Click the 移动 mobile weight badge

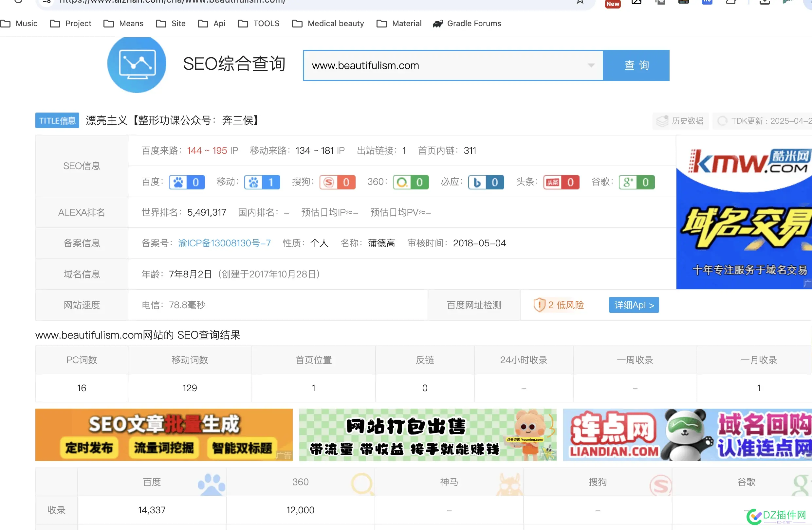[262, 182]
